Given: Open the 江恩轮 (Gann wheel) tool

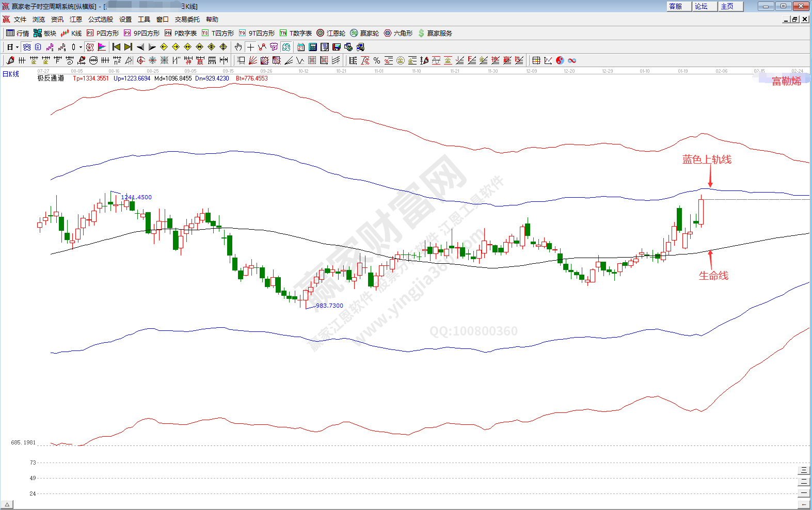Looking at the screenshot, I should point(330,33).
